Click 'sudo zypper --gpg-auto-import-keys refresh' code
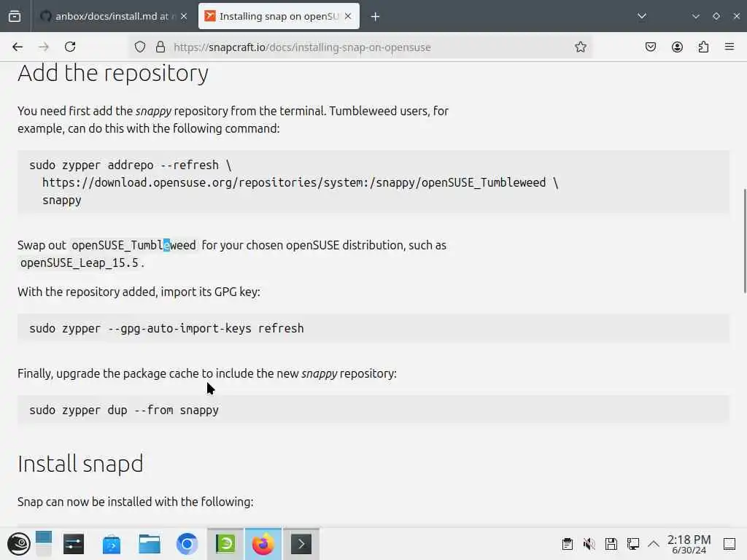Viewport: 747px width, 560px height. tap(166, 329)
